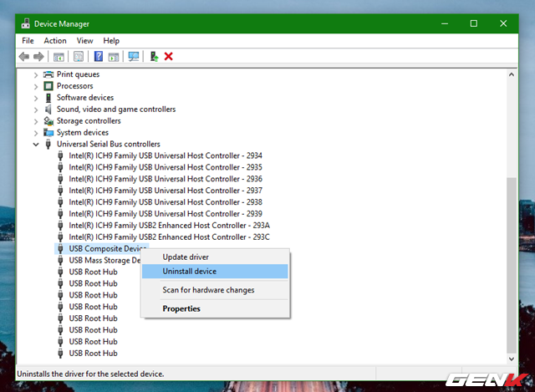535x392 pixels.
Task: Collapse the Universal Serial Bus controllers node
Action: tap(36, 145)
